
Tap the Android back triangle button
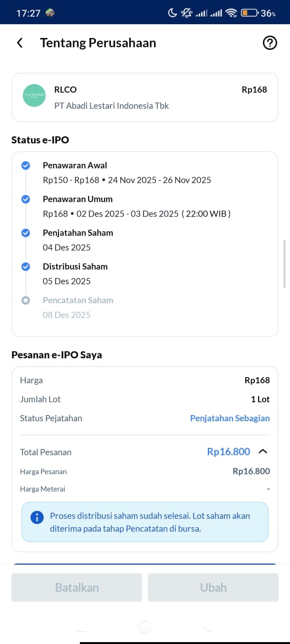coord(207,628)
